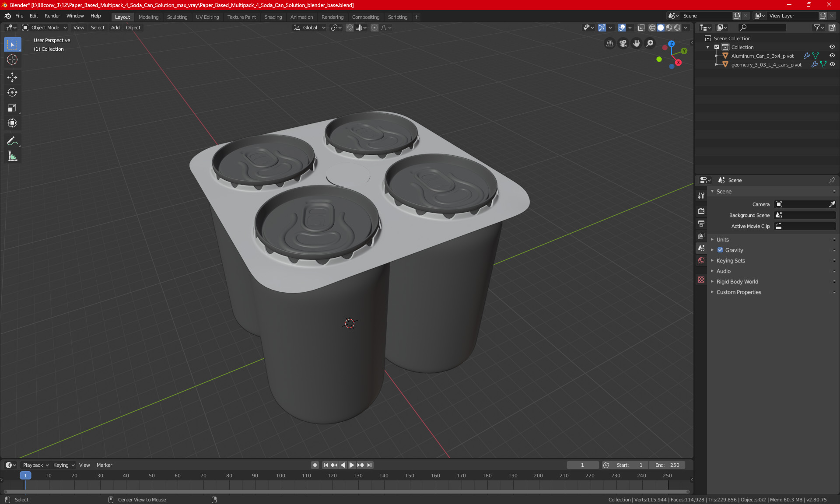The image size is (840, 504).
Task: Toggle viewport gizmos display
Action: [x=602, y=28]
